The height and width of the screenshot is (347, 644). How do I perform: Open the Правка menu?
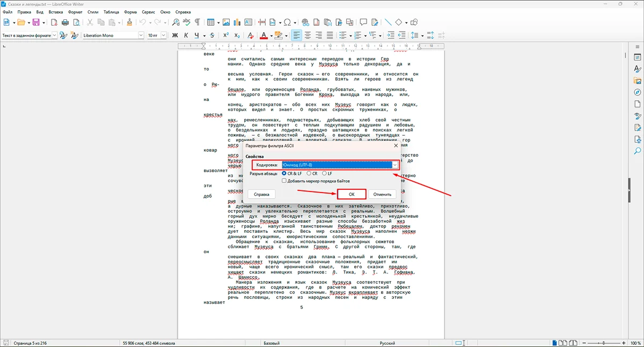pyautogui.click(x=24, y=11)
